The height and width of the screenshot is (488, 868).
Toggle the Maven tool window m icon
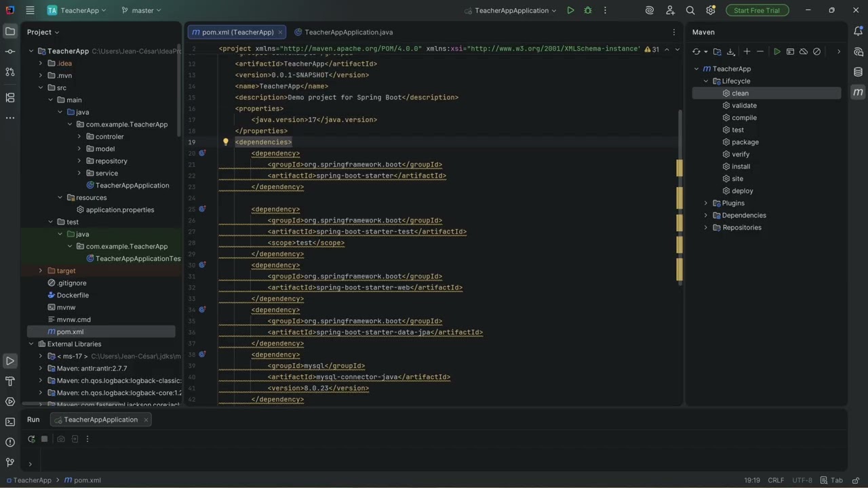pyautogui.click(x=858, y=92)
